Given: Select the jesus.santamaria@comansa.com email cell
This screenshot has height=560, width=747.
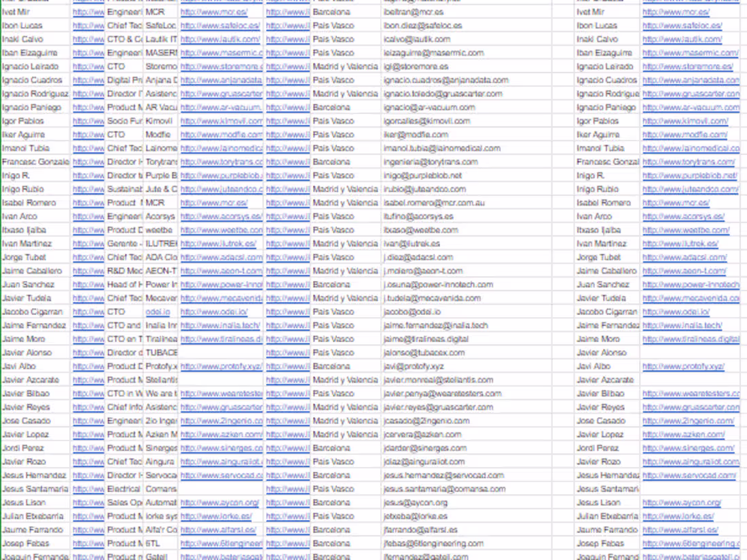Looking at the screenshot, I should coord(444,489).
